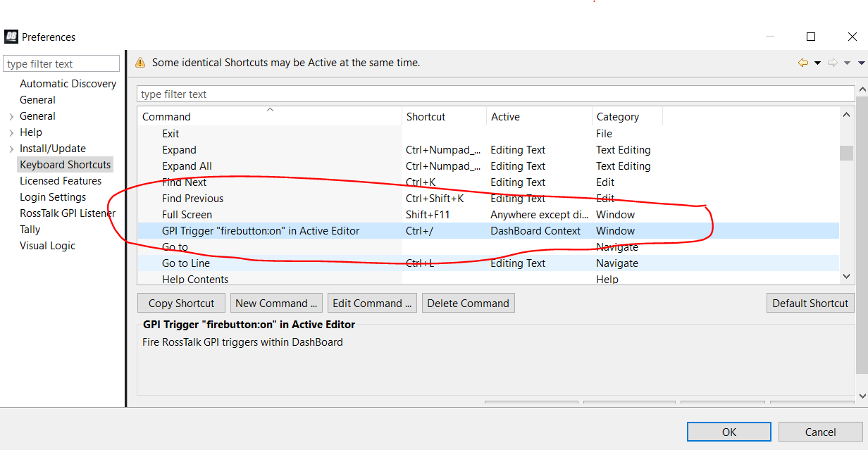Viewport: 868px width, 450px height.
Task: Open the preference page view menu
Action: [x=861, y=63]
